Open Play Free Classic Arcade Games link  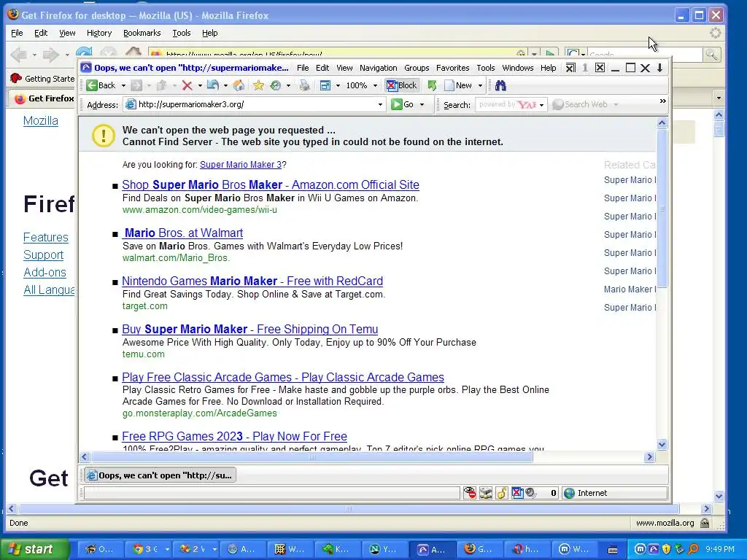point(283,377)
